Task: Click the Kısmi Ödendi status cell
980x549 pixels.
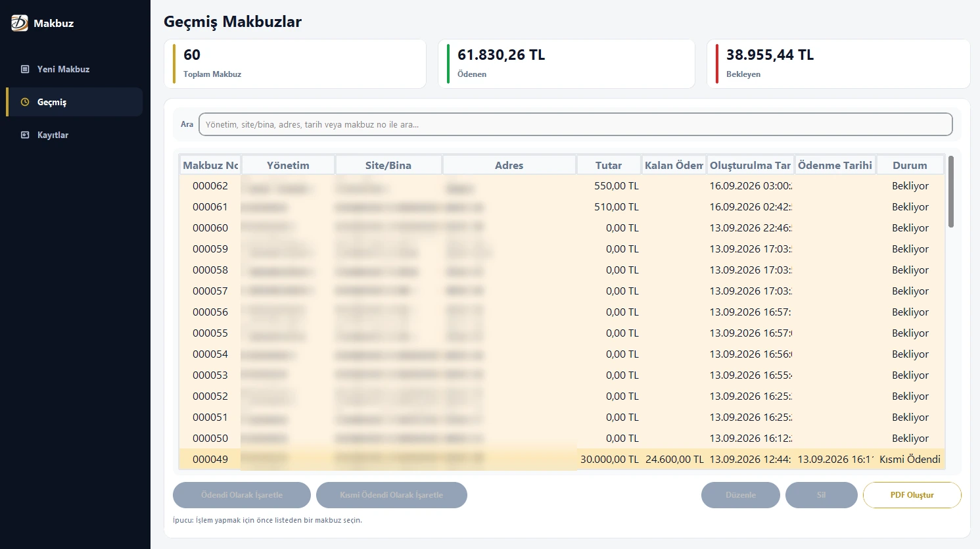Action: (910, 460)
